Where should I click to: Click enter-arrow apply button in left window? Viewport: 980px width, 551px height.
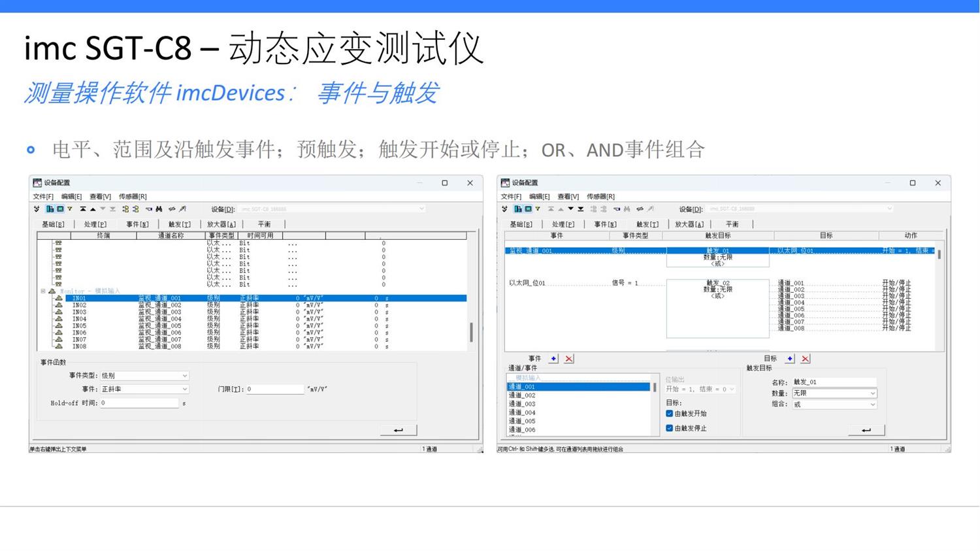pos(399,430)
